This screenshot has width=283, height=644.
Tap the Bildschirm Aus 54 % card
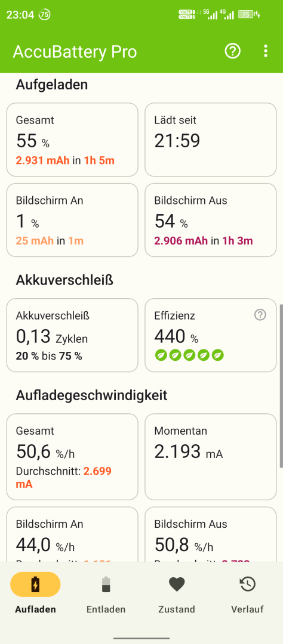point(211,220)
